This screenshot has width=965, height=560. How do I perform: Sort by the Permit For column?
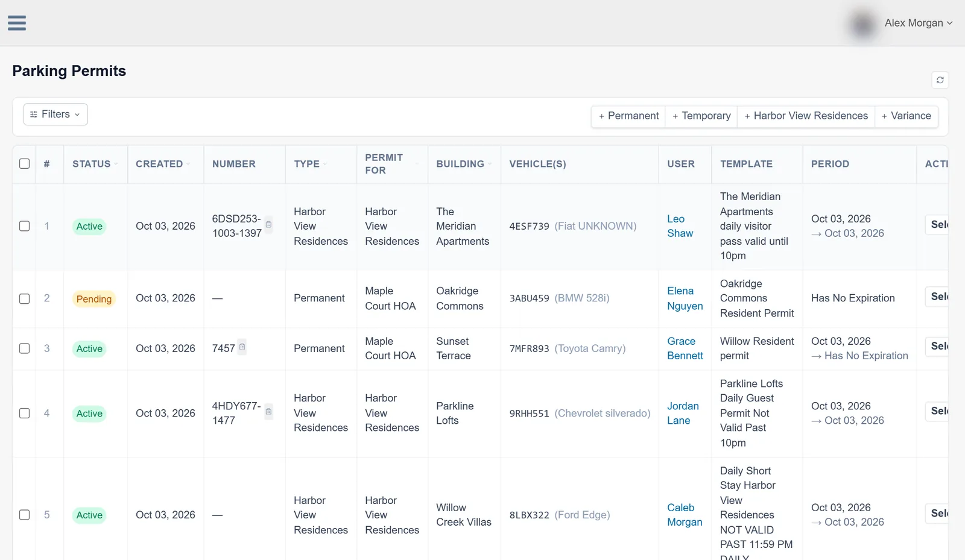[391, 164]
